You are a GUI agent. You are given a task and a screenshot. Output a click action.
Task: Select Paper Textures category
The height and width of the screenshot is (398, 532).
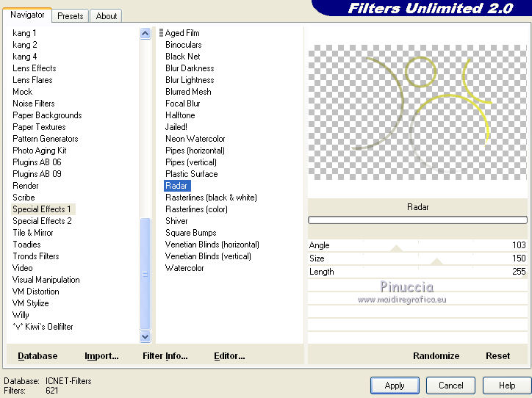coord(39,127)
